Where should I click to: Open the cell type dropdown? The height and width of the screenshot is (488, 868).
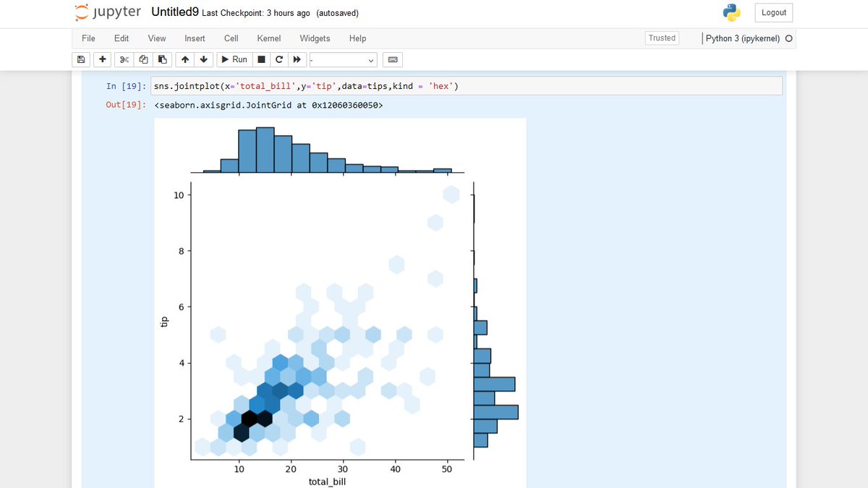tap(344, 59)
